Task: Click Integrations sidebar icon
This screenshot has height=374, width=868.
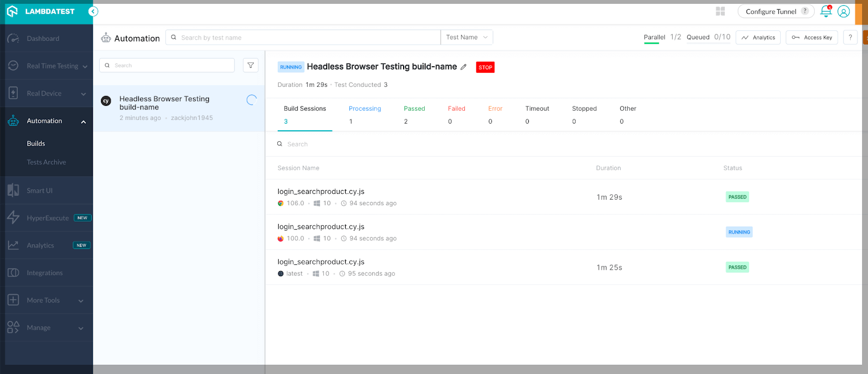Action: 14,272
